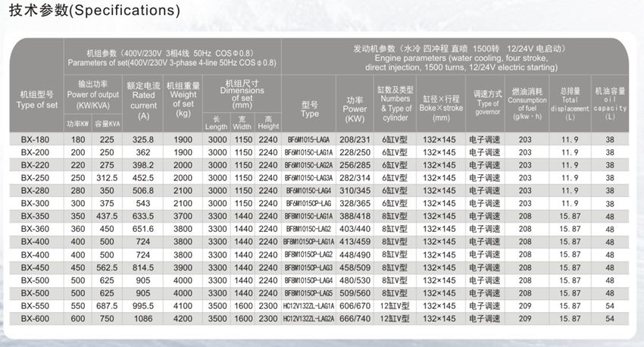This screenshot has width=644, height=347.
Task: Click the 'BX-360' model cell
Action: (x=35, y=229)
